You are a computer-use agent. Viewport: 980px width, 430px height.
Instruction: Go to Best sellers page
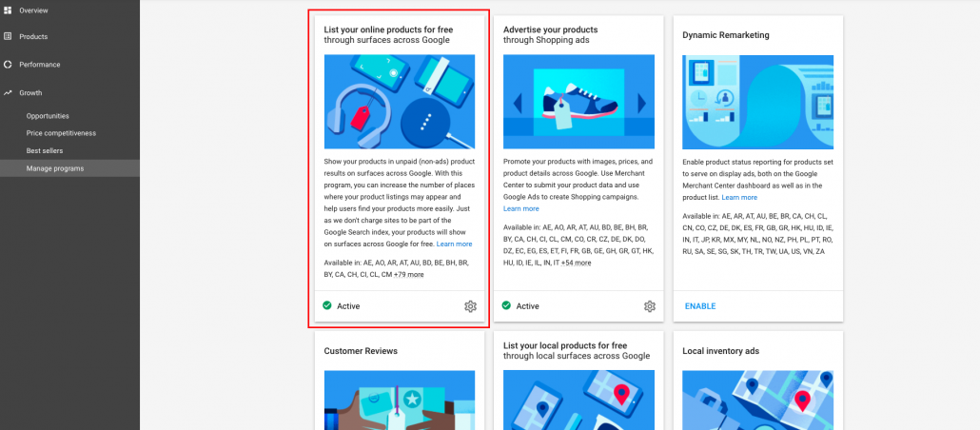click(x=45, y=150)
